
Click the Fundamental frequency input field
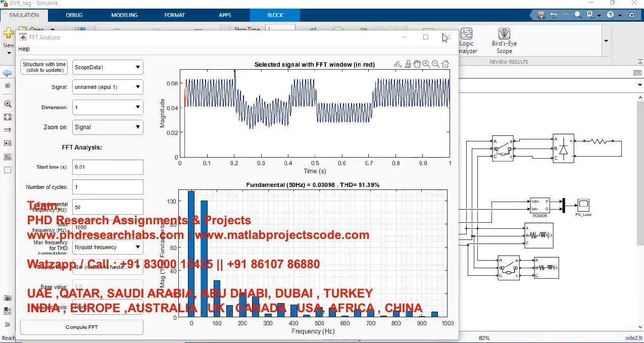(108, 207)
